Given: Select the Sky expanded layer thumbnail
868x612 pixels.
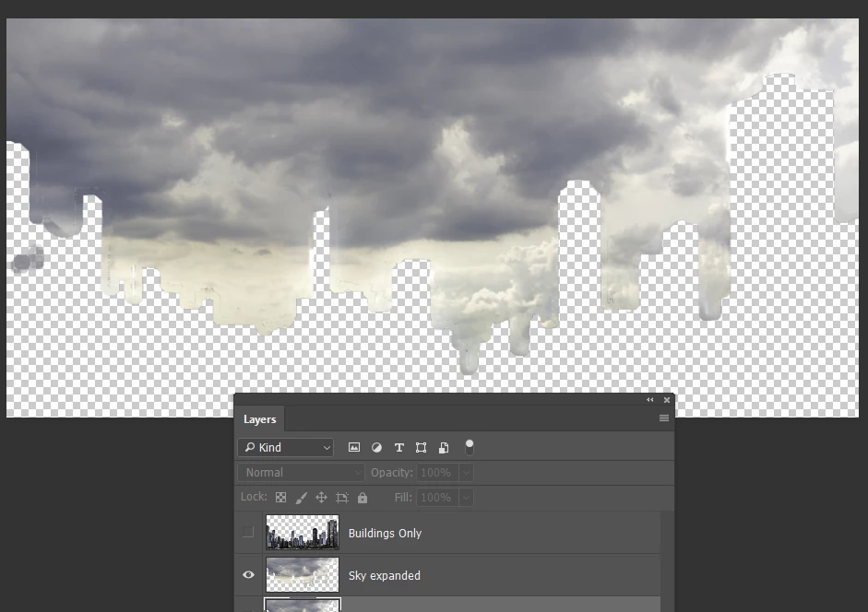Looking at the screenshot, I should coord(303,574).
